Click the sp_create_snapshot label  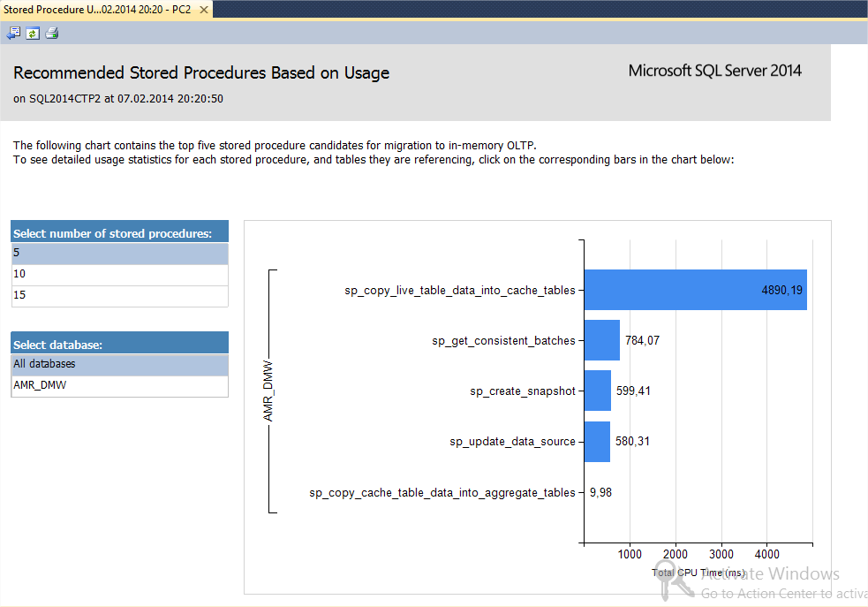(523, 391)
